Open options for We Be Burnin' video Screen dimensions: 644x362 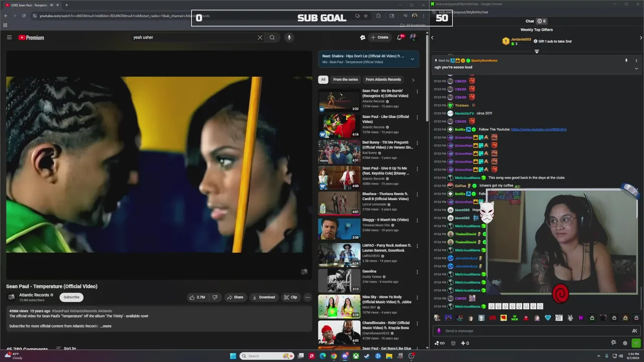pos(417,92)
